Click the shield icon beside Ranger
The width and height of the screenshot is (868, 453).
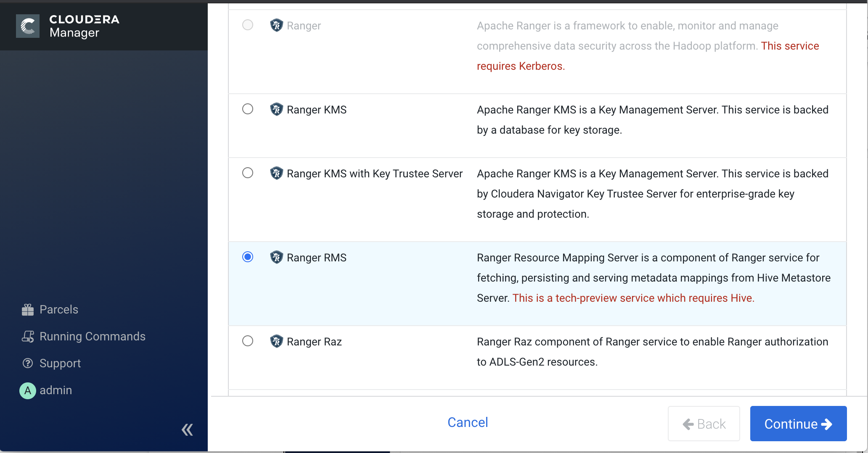click(276, 26)
